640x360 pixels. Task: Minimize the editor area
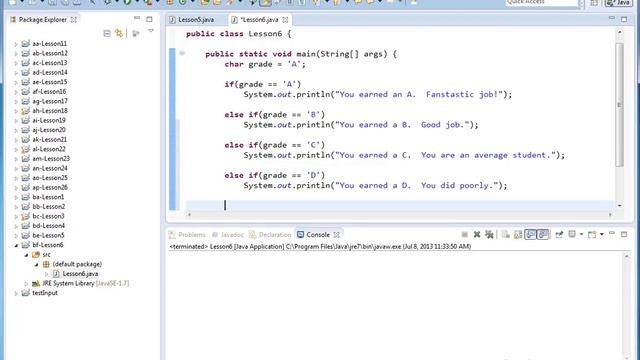(611, 18)
